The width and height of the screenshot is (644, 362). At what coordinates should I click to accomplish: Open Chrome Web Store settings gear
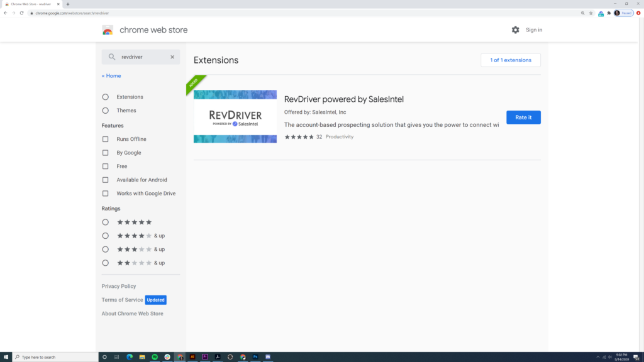coord(515,30)
